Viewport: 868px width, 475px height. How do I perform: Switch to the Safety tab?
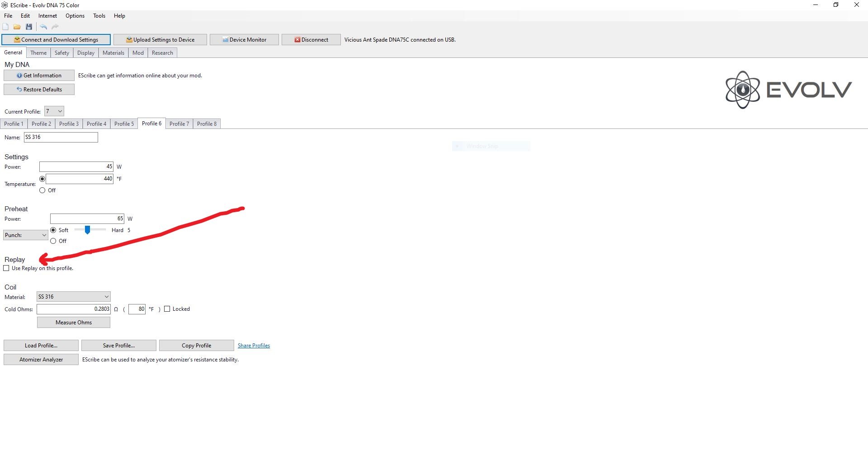point(62,53)
